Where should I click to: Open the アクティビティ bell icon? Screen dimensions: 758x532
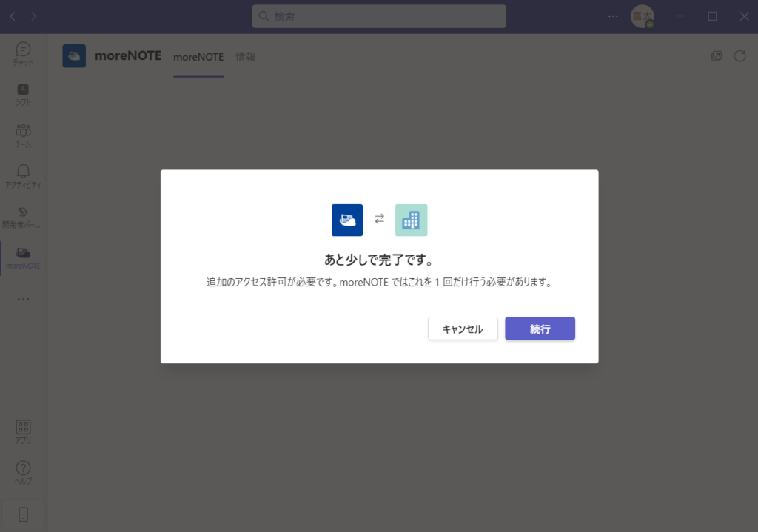pos(23,176)
